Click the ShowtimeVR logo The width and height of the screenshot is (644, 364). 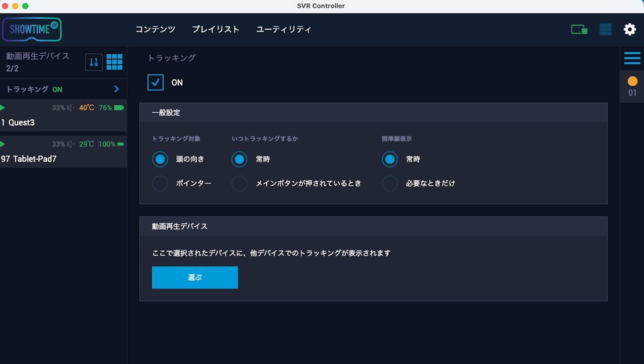pos(32,30)
